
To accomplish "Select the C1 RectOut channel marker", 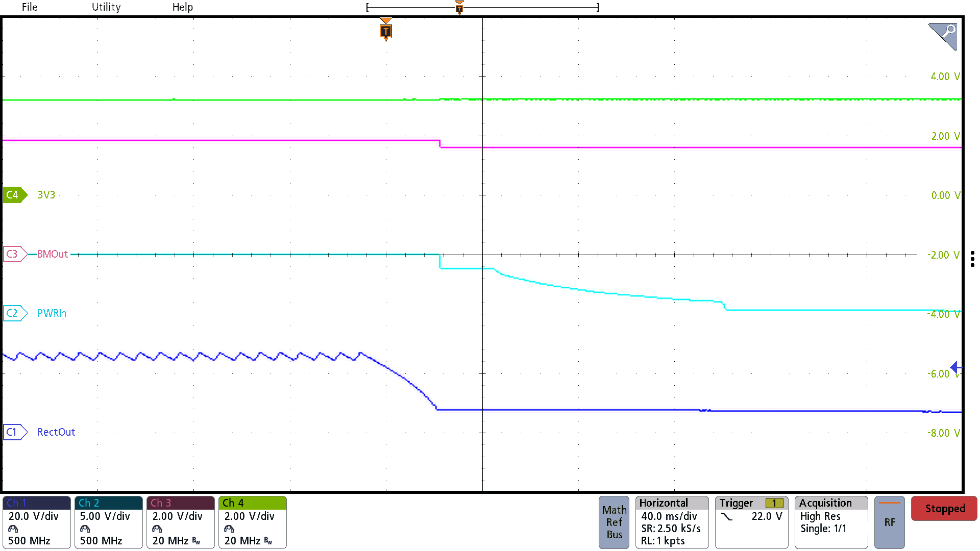I will tap(15, 432).
